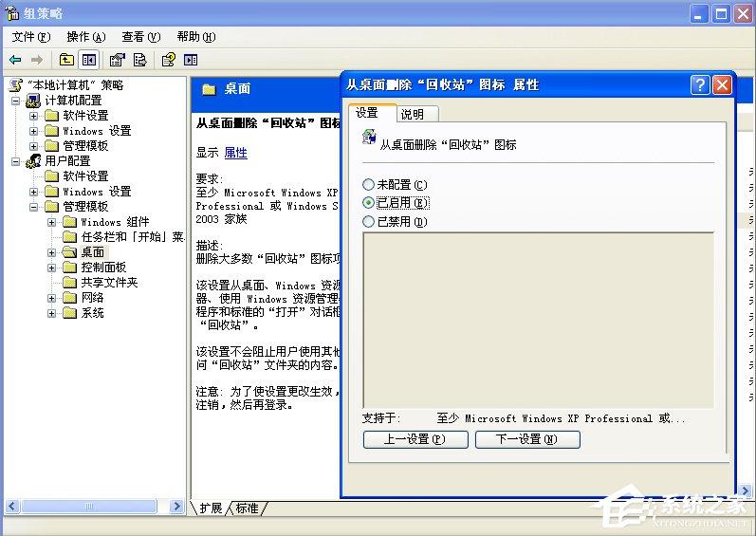Click the 计算机配置 computer icon

point(33,101)
